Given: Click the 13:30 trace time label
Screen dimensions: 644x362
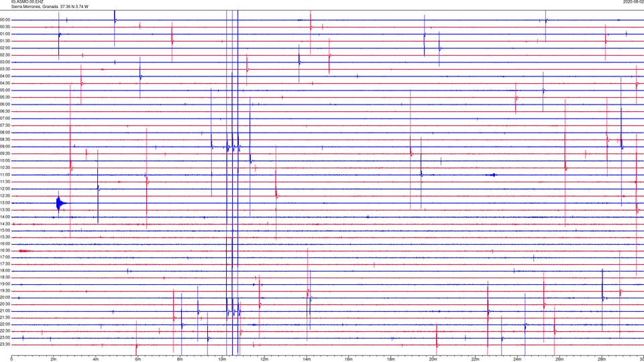Looking at the screenshot, I should (x=5, y=210).
